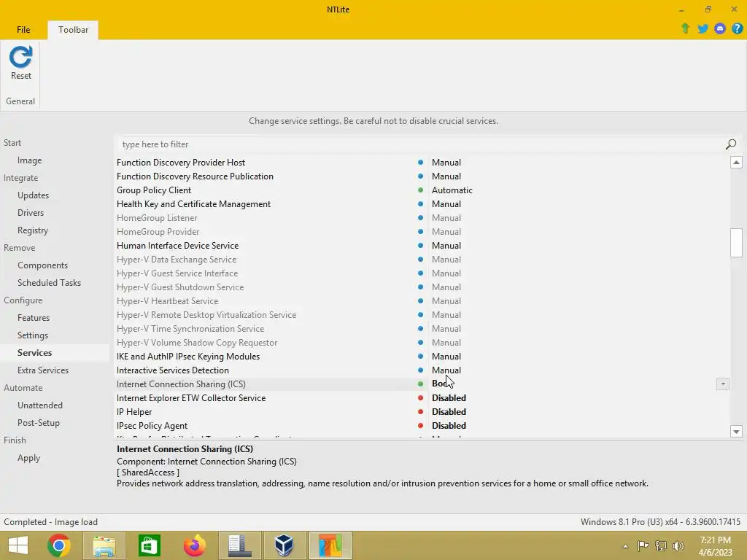The height and width of the screenshot is (560, 747).
Task: Open Windows Start button
Action: tap(18, 545)
